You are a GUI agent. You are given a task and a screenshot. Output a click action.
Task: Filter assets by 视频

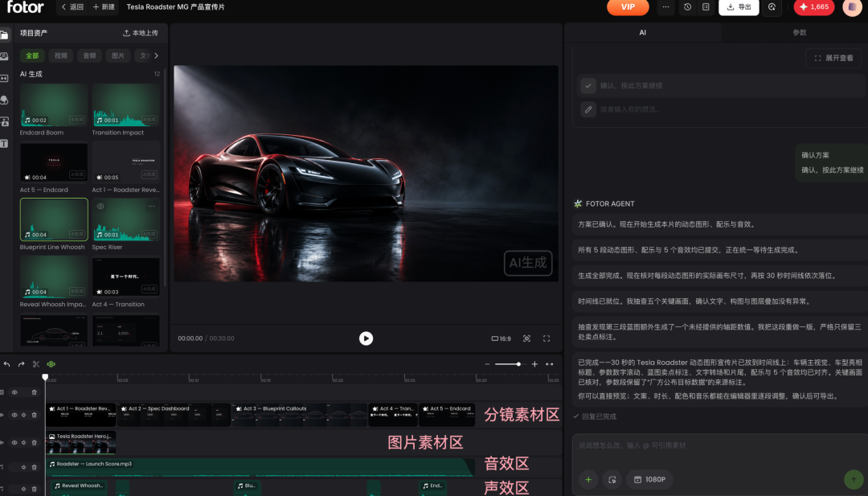point(61,55)
